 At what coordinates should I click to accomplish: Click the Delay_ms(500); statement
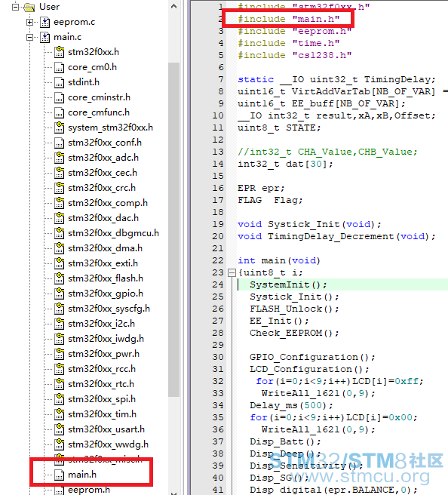pos(291,405)
